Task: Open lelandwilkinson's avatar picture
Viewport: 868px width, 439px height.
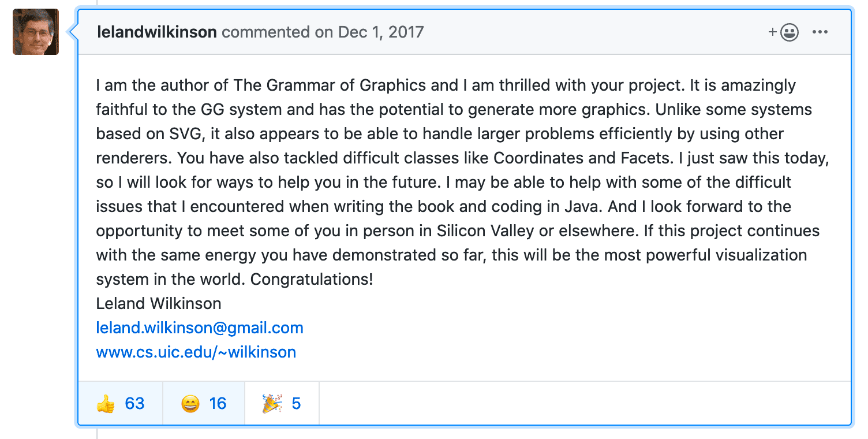Action: click(x=36, y=32)
